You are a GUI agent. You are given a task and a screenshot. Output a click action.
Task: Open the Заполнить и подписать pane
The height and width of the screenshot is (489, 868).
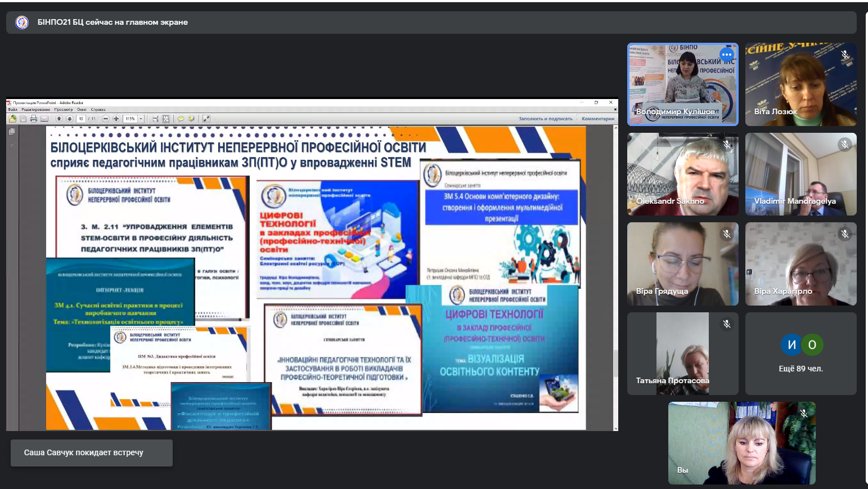coord(545,119)
